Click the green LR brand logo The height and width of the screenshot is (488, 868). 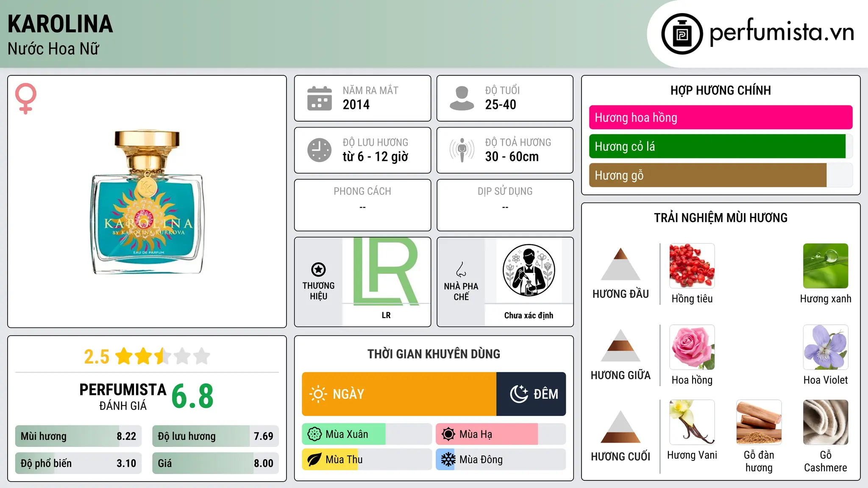[386, 271]
